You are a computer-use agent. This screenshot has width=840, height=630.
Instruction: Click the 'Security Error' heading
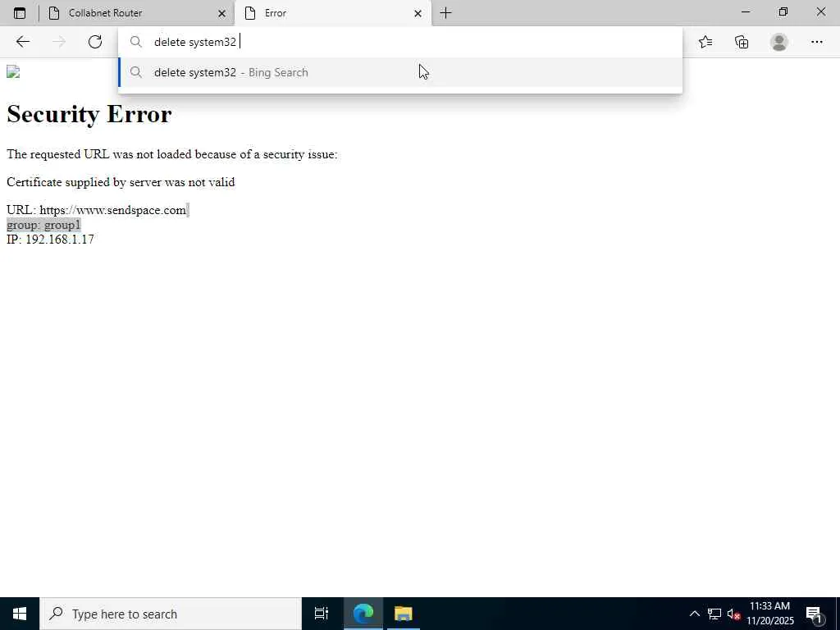(89, 114)
